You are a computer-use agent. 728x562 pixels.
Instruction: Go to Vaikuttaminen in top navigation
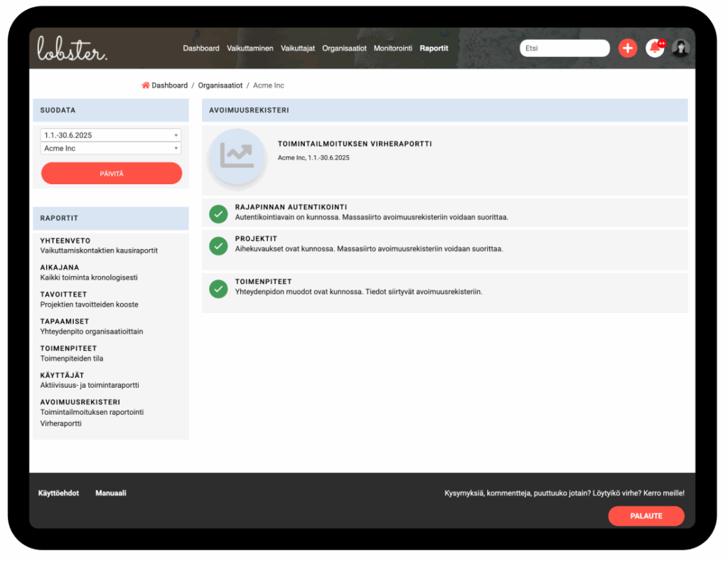click(x=250, y=48)
